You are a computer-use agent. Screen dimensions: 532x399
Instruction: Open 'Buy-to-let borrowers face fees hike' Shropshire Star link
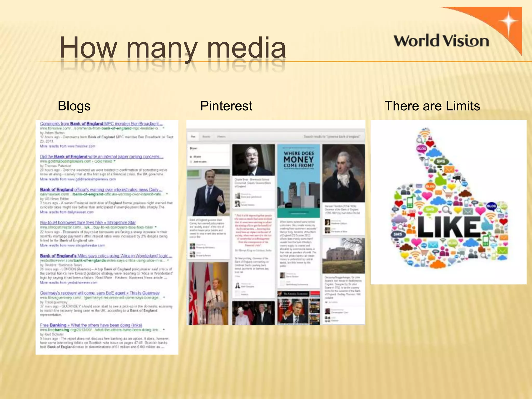point(88,222)
